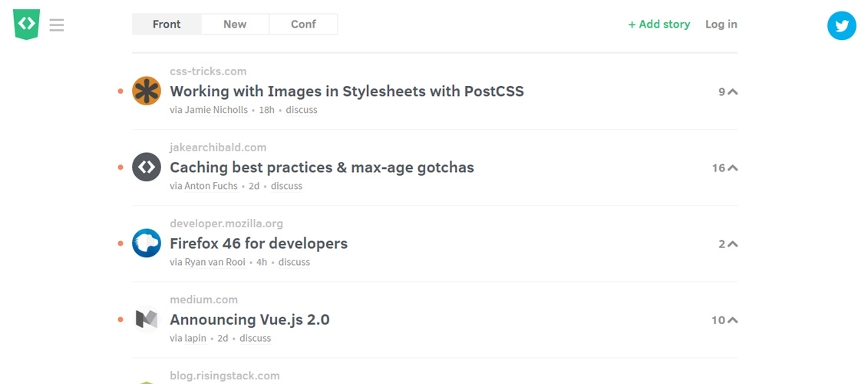Switch to the New tab
868x384 pixels.
pos(235,25)
